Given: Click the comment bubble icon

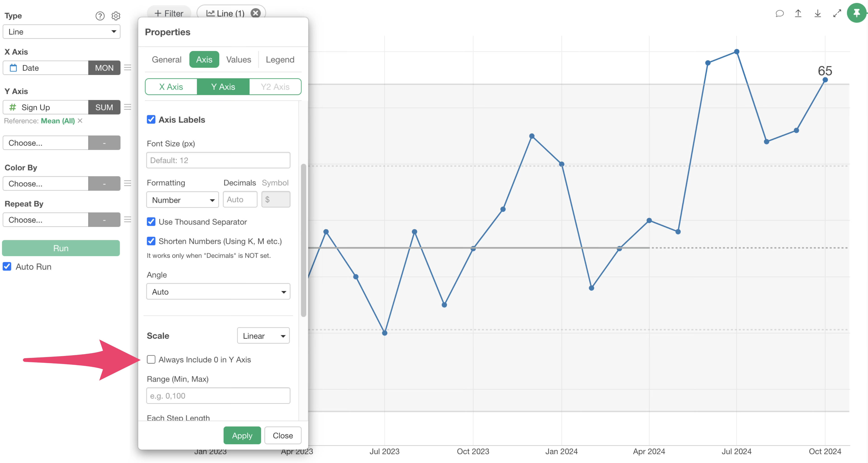Looking at the screenshot, I should [x=779, y=14].
